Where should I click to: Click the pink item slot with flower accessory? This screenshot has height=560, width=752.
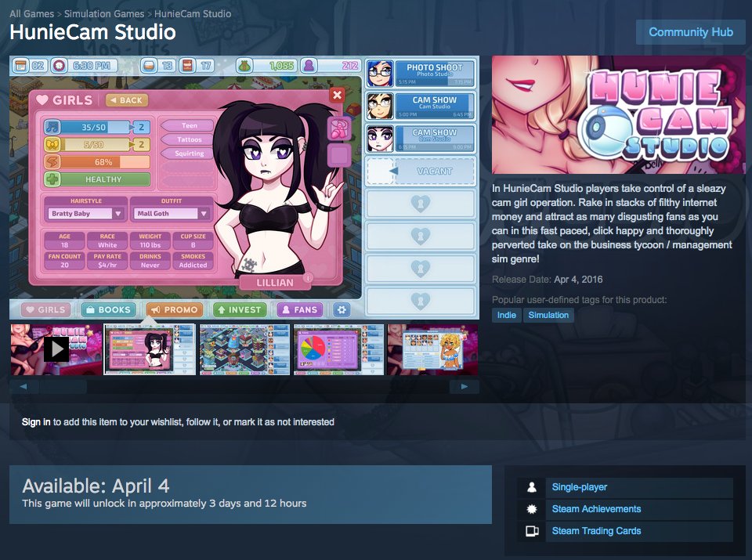click(x=339, y=129)
